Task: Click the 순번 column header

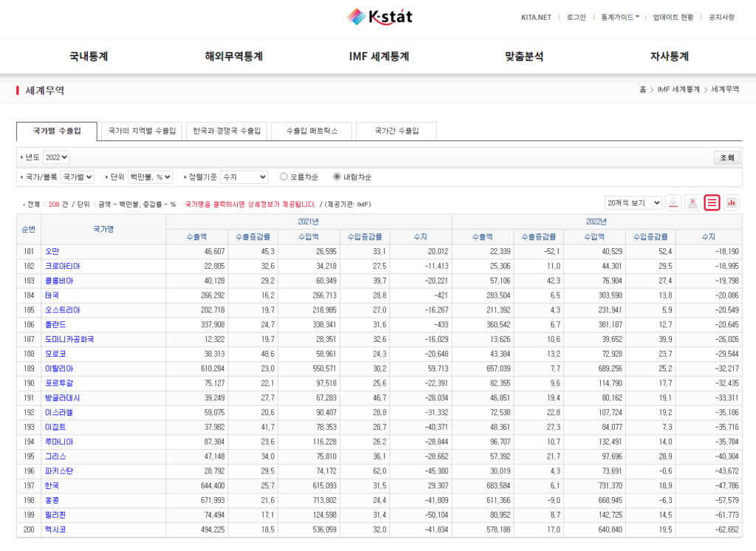Action: point(29,229)
